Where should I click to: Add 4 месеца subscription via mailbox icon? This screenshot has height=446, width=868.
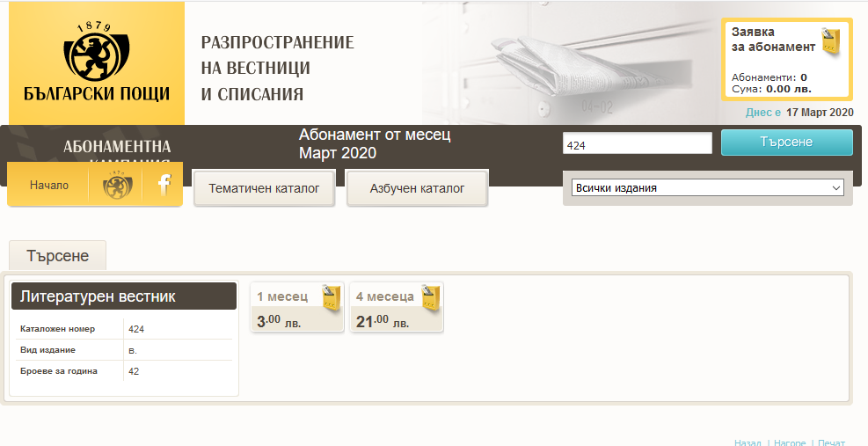431,298
